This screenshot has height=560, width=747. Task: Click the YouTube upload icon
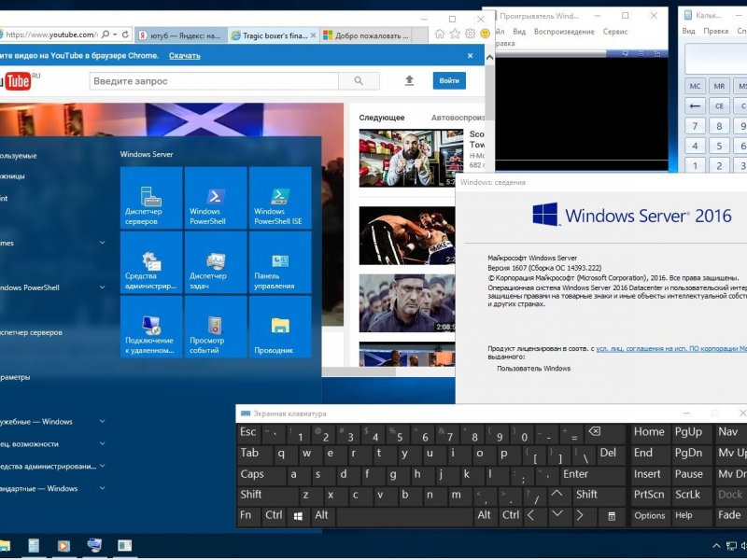click(409, 81)
